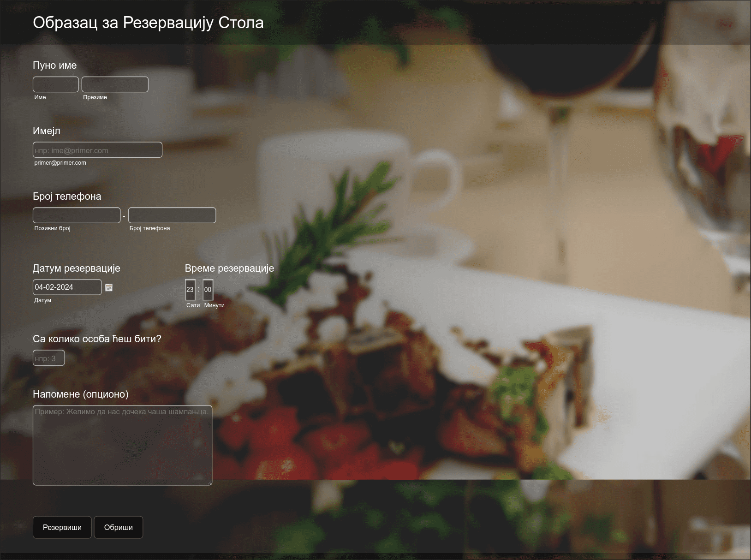Click the Датум резервације label

pyautogui.click(x=77, y=268)
